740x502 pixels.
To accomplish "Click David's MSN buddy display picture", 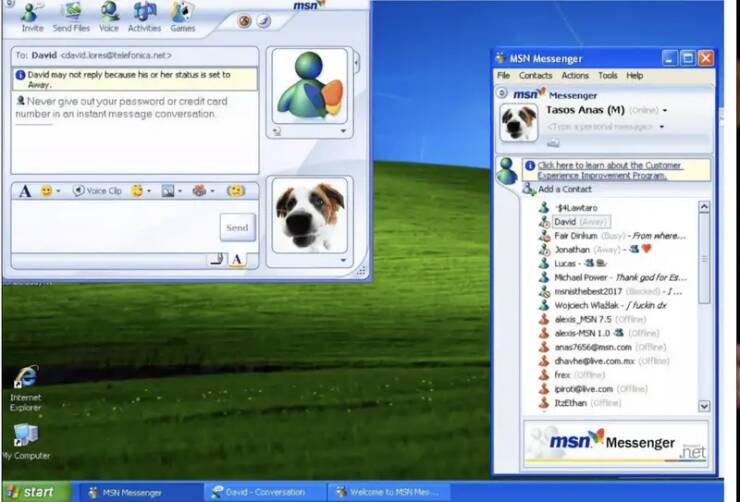I will coord(310,86).
